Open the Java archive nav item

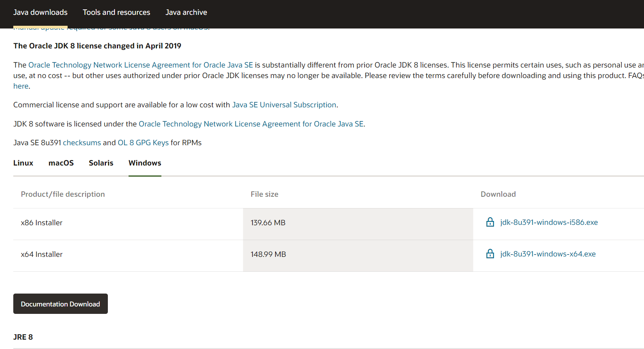186,12
